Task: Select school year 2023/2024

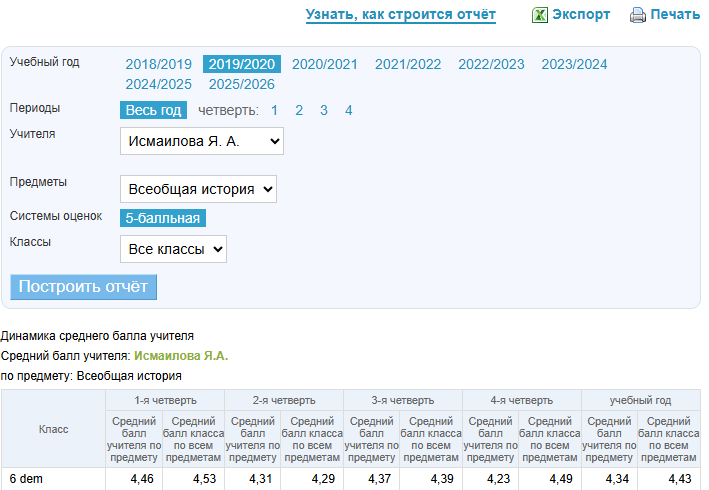Action: pos(574,64)
